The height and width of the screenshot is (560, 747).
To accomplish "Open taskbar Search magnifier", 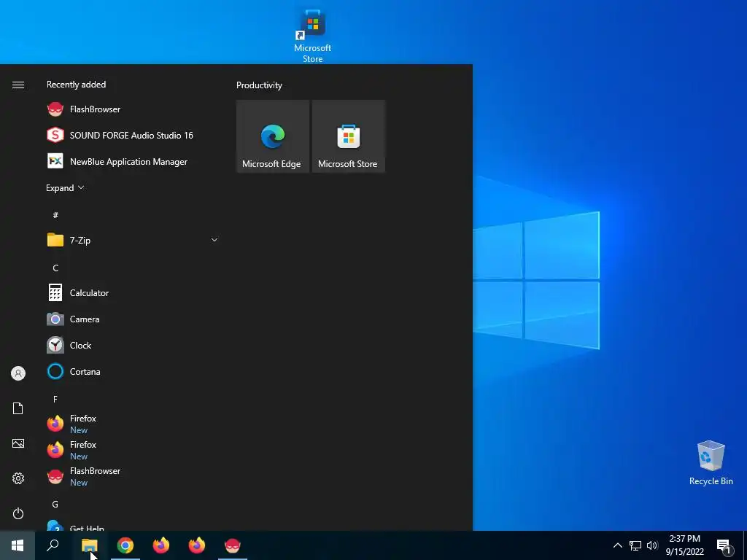I will [53, 545].
